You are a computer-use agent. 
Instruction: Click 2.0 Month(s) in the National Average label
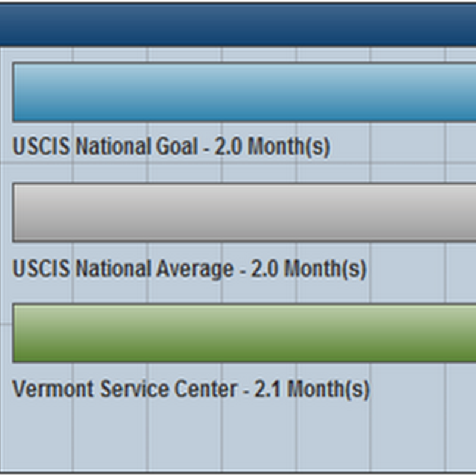pyautogui.click(x=308, y=269)
